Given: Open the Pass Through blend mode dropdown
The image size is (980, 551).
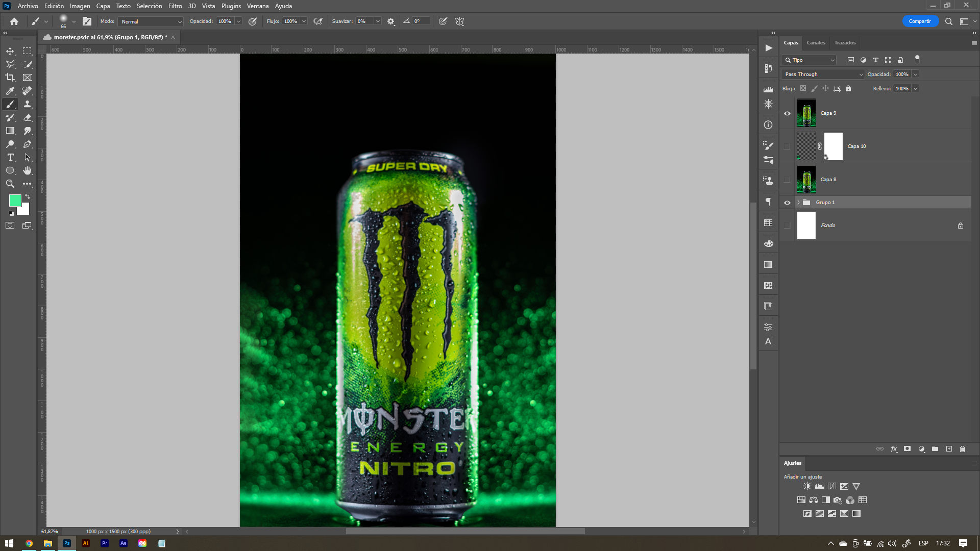Looking at the screenshot, I should point(823,74).
